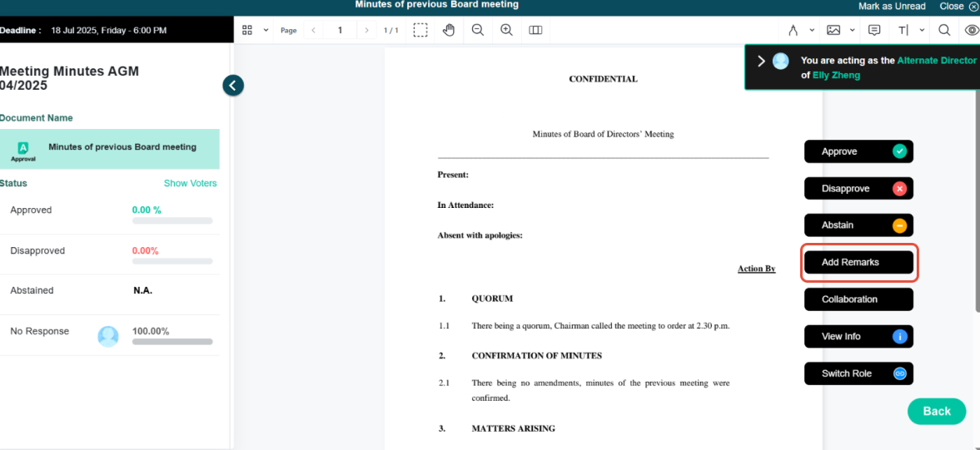Click the Abstain button
This screenshot has height=450, width=980.
[x=858, y=225]
